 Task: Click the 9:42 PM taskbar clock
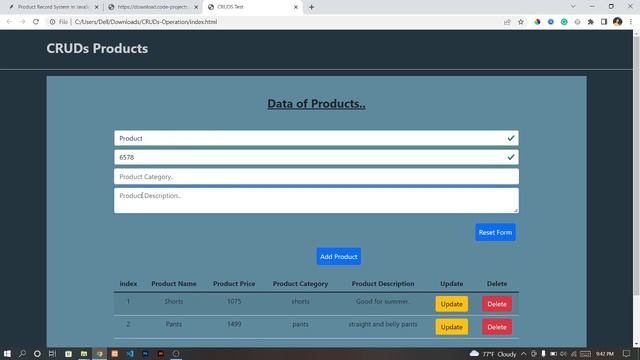604,354
